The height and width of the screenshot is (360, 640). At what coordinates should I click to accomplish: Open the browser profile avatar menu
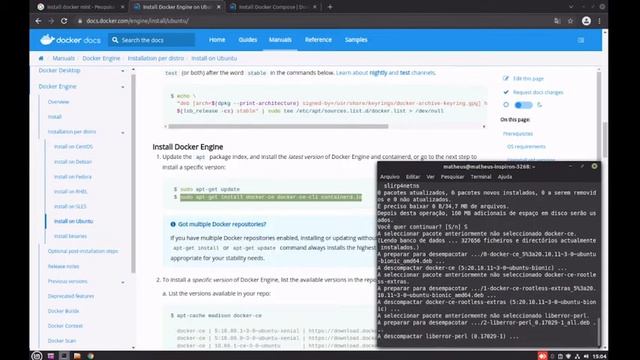[x=586, y=21]
